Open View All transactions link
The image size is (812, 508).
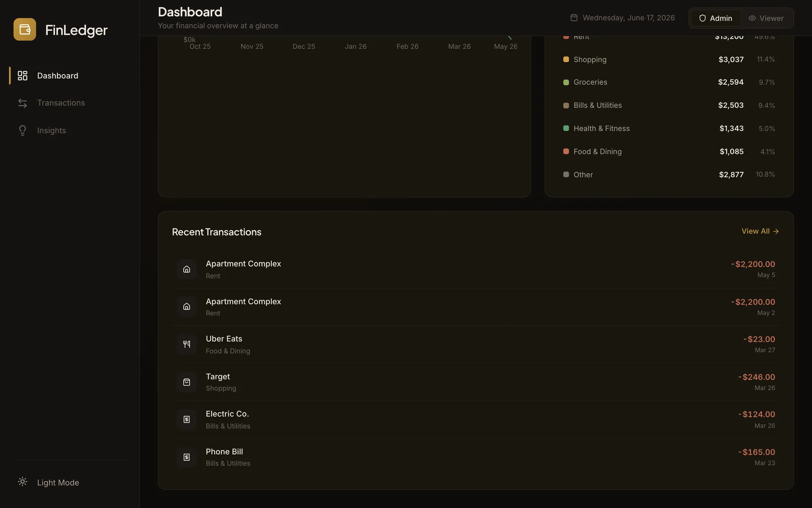760,231
